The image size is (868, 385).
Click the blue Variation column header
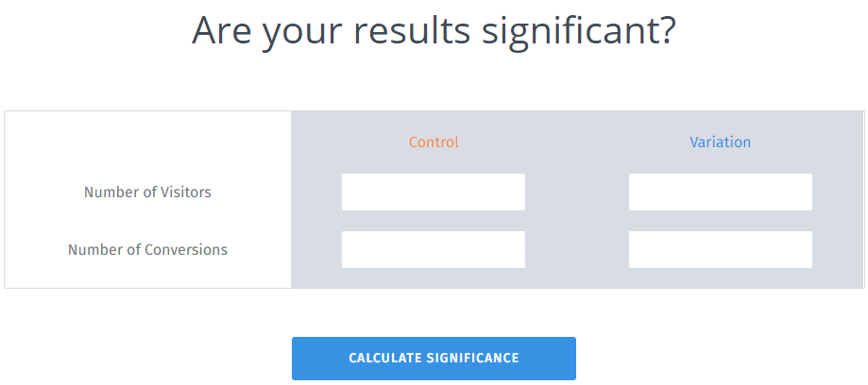[720, 142]
